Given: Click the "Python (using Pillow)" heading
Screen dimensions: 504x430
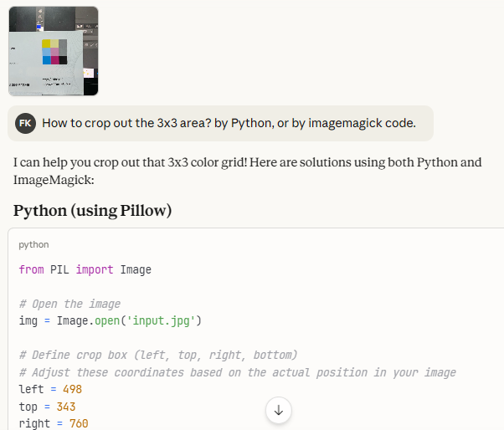Looking at the screenshot, I should pyautogui.click(x=92, y=211).
